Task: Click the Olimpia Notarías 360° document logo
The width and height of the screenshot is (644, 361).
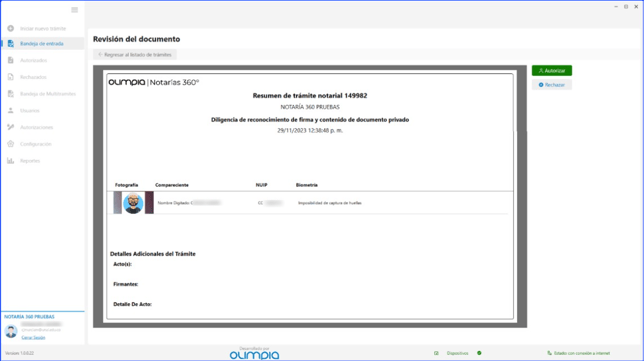Action: (154, 82)
